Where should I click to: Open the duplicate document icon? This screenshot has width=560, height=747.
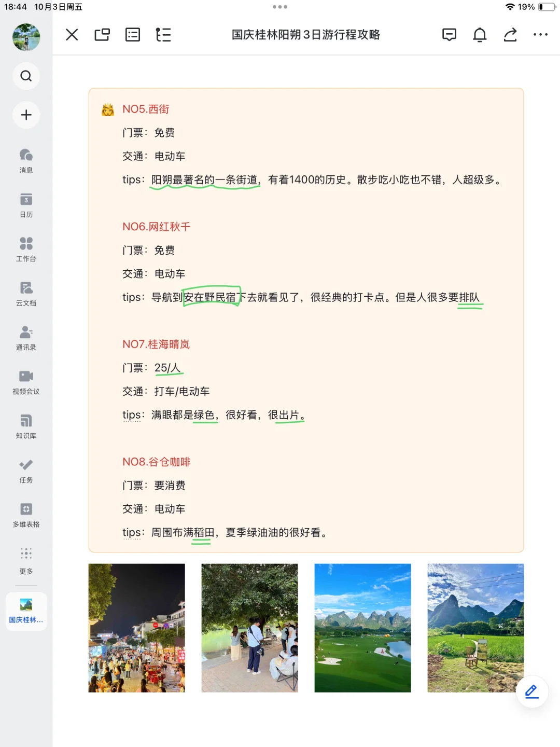click(102, 35)
